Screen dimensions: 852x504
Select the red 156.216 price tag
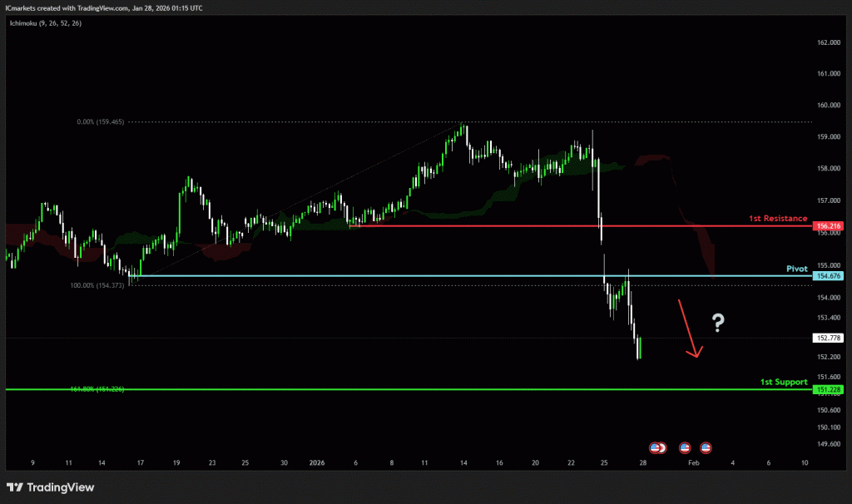point(829,225)
